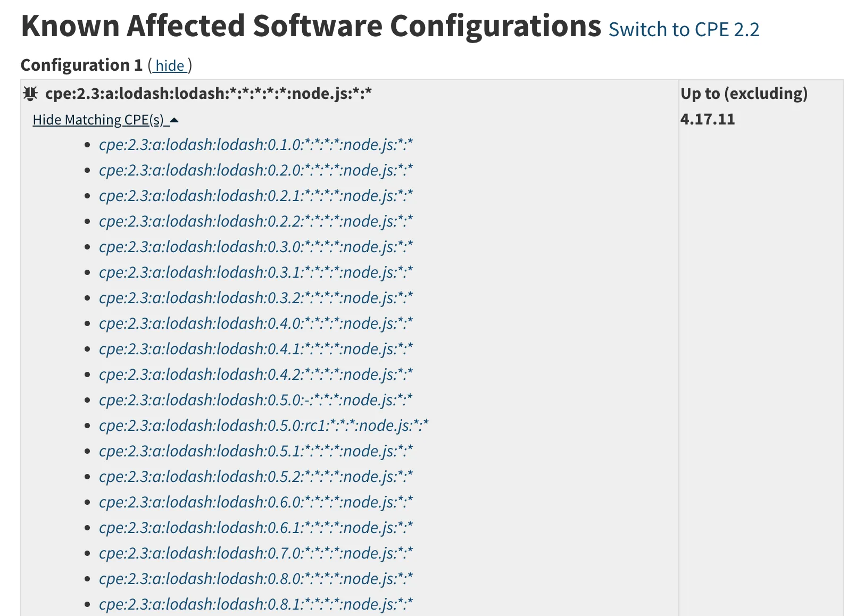Select the lodash 0.2.1 CPE link
The width and height of the screenshot is (864, 616).
pos(256,196)
